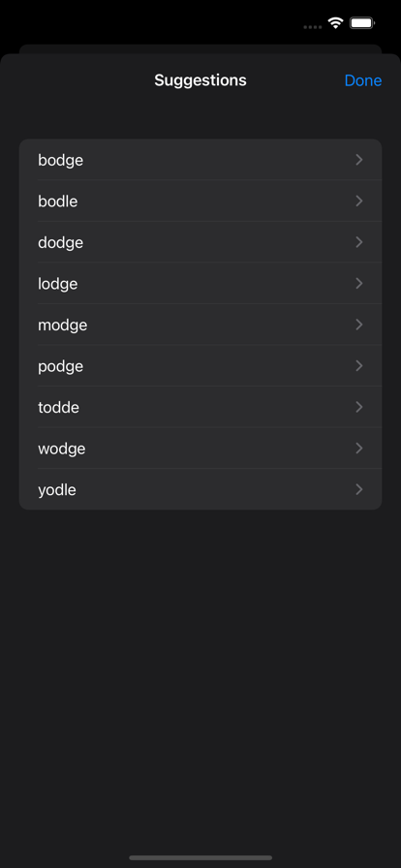Open the lodge suggestion entry

[x=200, y=284]
